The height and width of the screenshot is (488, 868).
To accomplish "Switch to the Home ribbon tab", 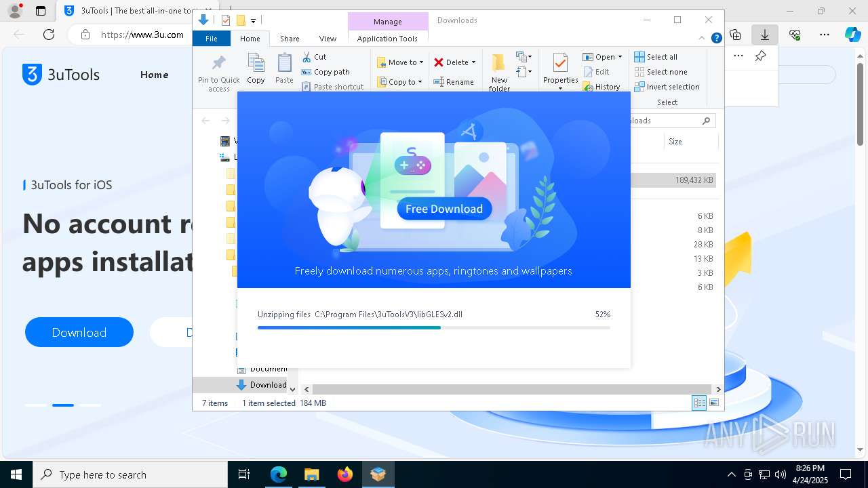I will click(x=250, y=39).
